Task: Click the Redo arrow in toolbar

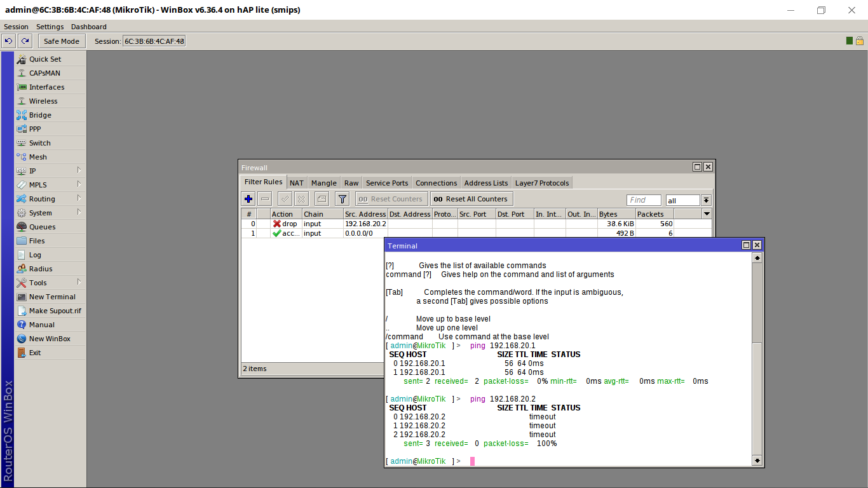Action: [25, 41]
